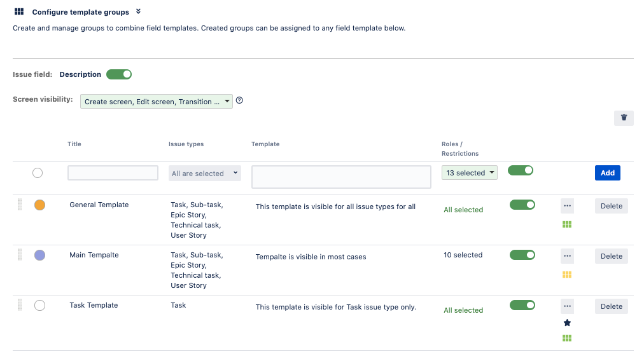The height and width of the screenshot is (354, 644).
Task: Toggle the new template enabled switch
Action: pyautogui.click(x=521, y=170)
